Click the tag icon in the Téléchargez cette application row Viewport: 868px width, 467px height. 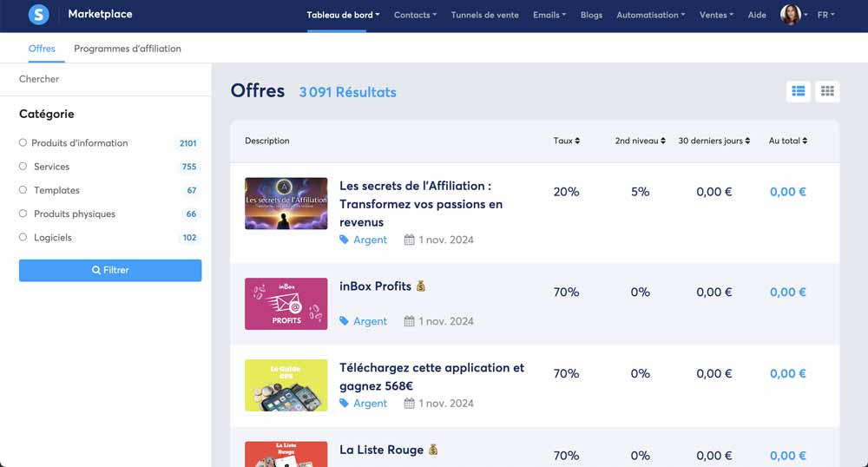pos(344,403)
